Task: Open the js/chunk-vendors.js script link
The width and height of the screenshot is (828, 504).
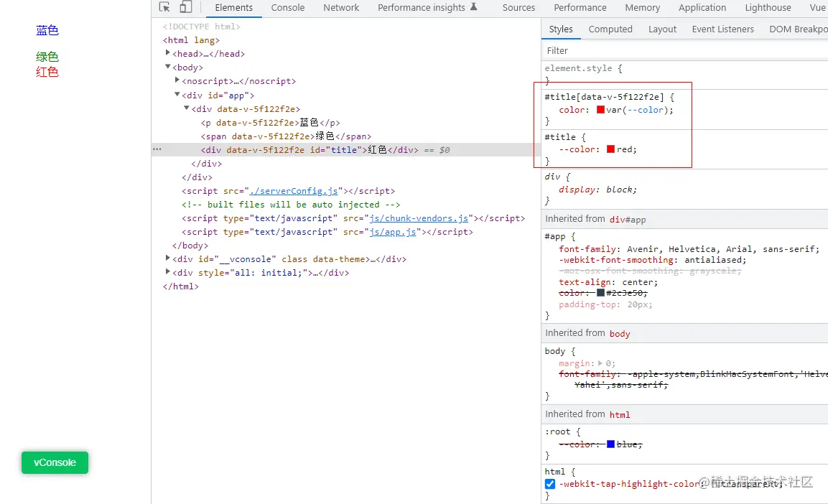Action: (419, 218)
